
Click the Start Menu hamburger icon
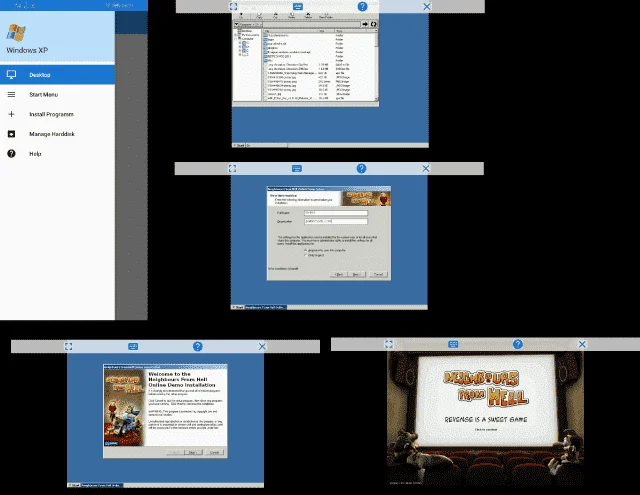[x=11, y=94]
